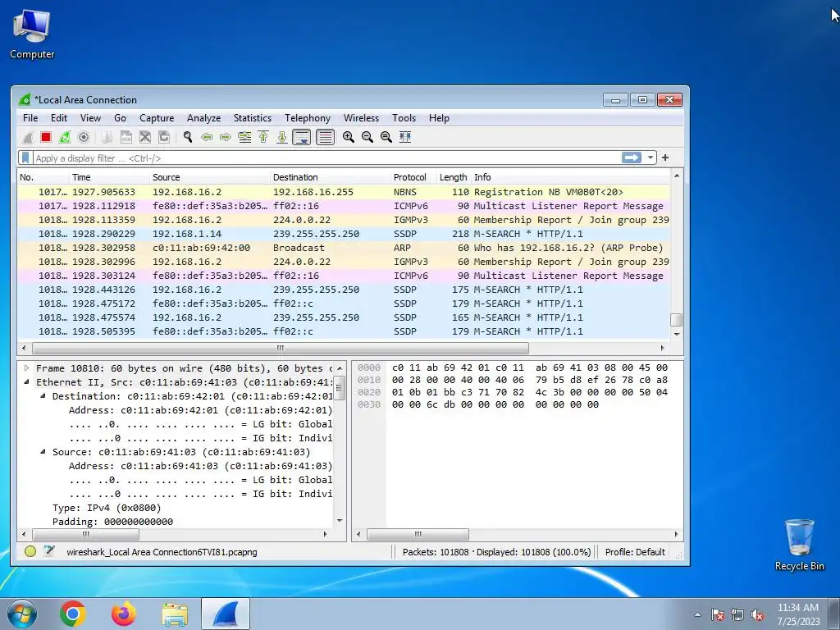
Task: Click packet list horizontal scrollbar thumb
Action: 281,348
